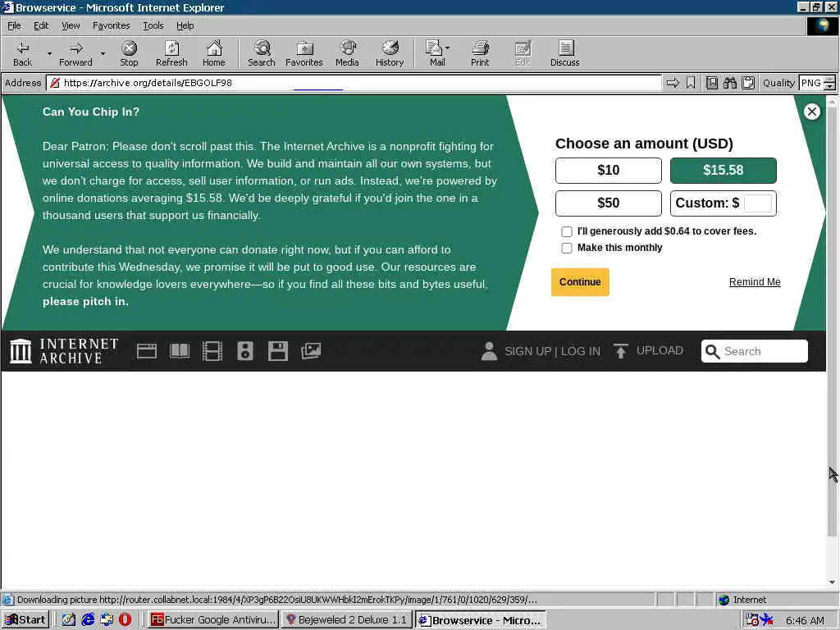Print the page with Print icon
Screen dimensions: 840x630
click(480, 53)
